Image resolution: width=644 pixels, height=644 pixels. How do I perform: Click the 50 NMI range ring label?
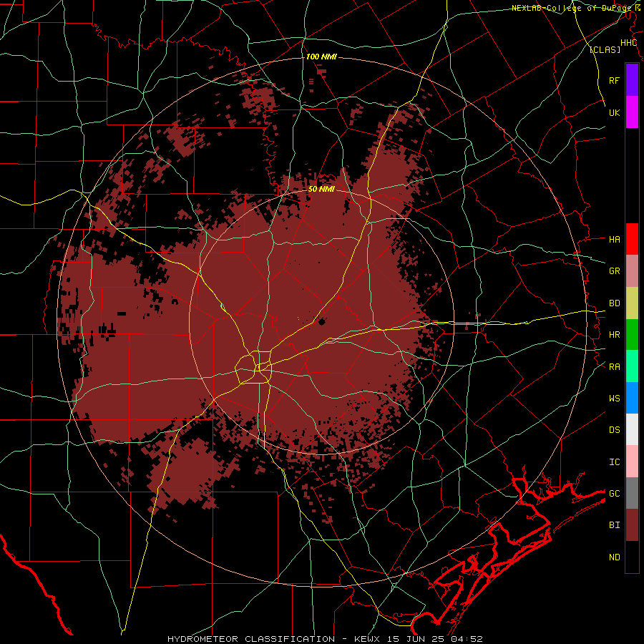[321, 189]
